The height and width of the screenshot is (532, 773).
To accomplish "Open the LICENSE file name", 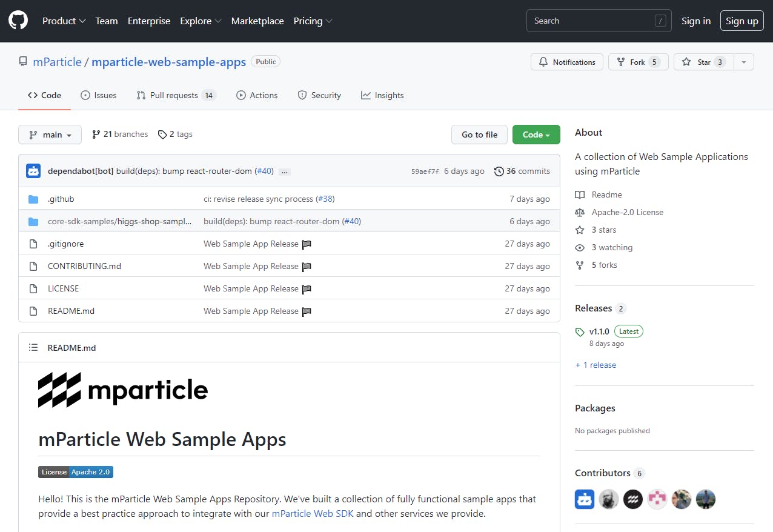I will coord(63,288).
